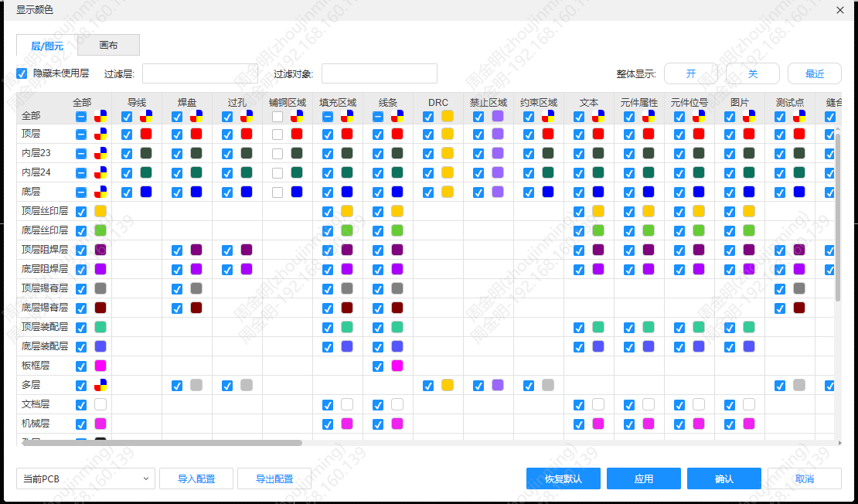This screenshot has width=858, height=504.
Task: Uncheck 多层 过孔 checkbox
Action: coord(227,386)
